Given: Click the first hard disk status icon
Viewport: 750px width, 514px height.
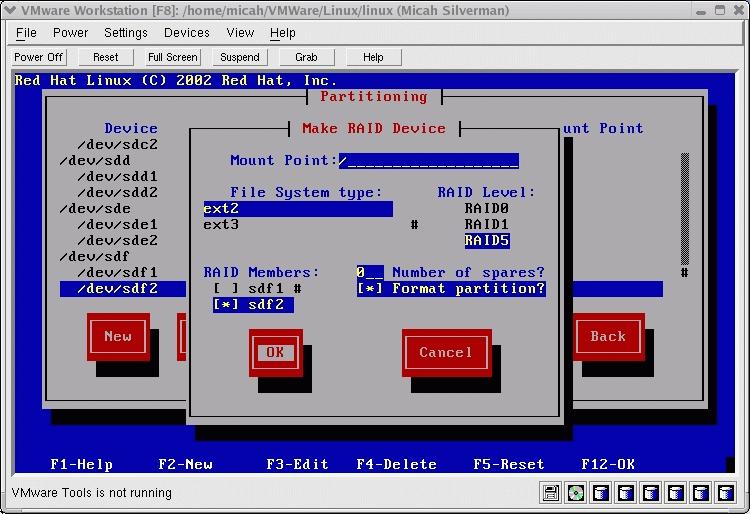Looking at the screenshot, I should pos(600,492).
